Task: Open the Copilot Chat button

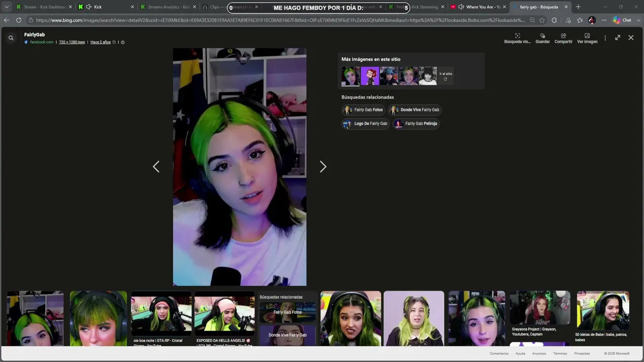Action: (622, 20)
